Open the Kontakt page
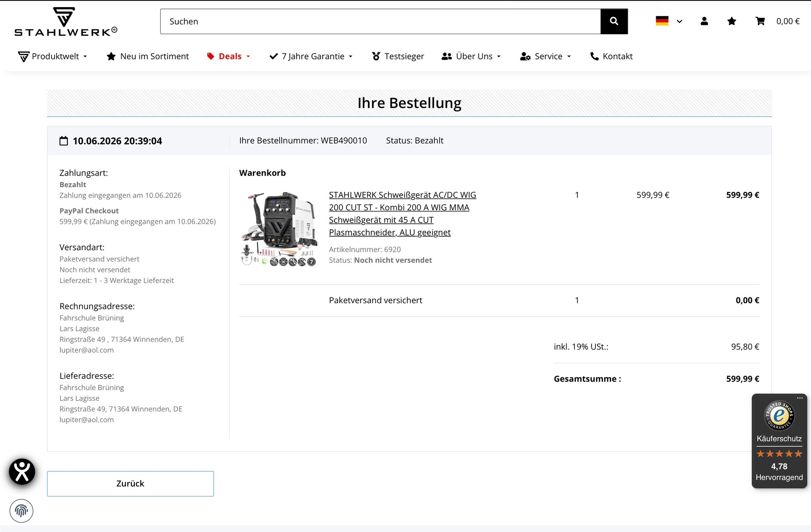This screenshot has width=811, height=532. [611, 56]
